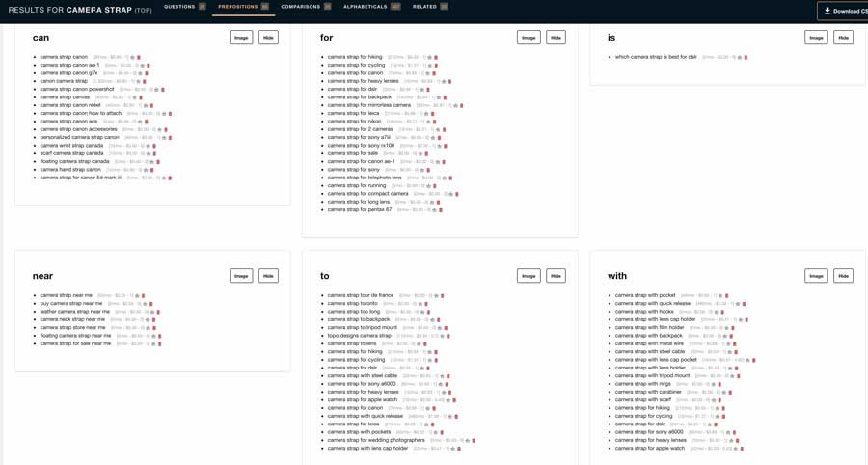Image resolution: width=868 pixels, height=465 pixels.
Task: Open keyword 'camera strap for sony rx100'
Action: point(361,146)
